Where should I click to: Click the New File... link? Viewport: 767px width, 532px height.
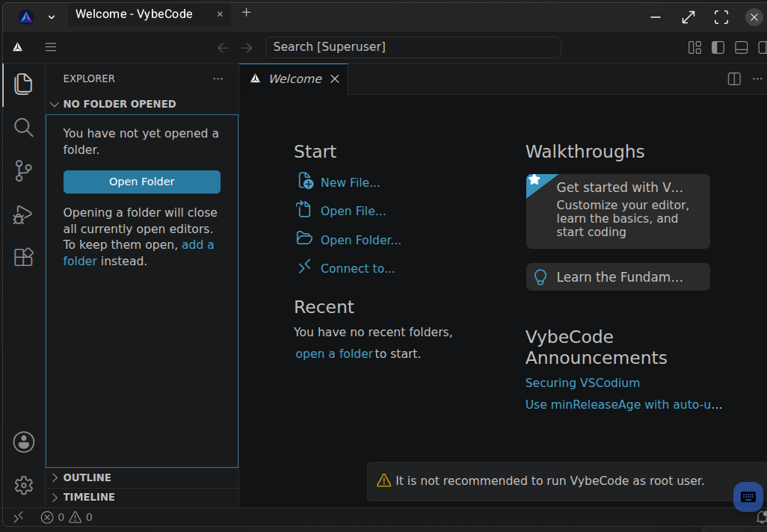pyautogui.click(x=351, y=182)
